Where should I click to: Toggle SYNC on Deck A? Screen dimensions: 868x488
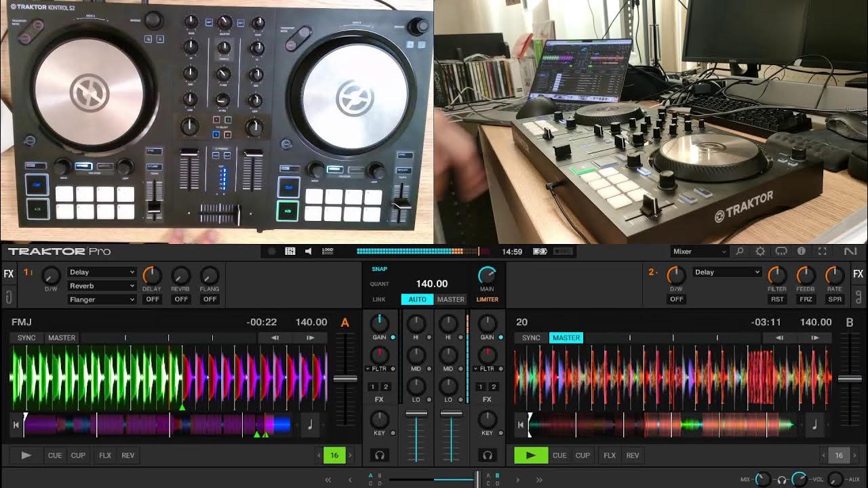click(x=26, y=338)
